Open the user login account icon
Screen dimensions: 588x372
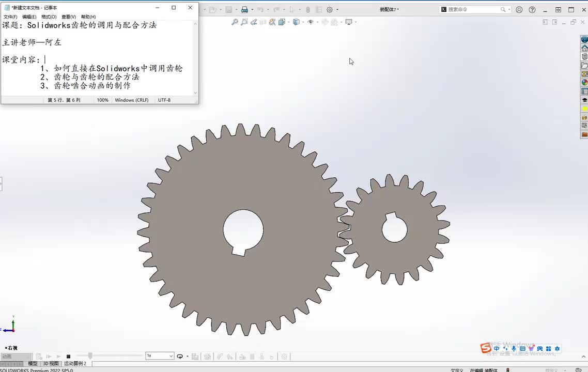519,10
